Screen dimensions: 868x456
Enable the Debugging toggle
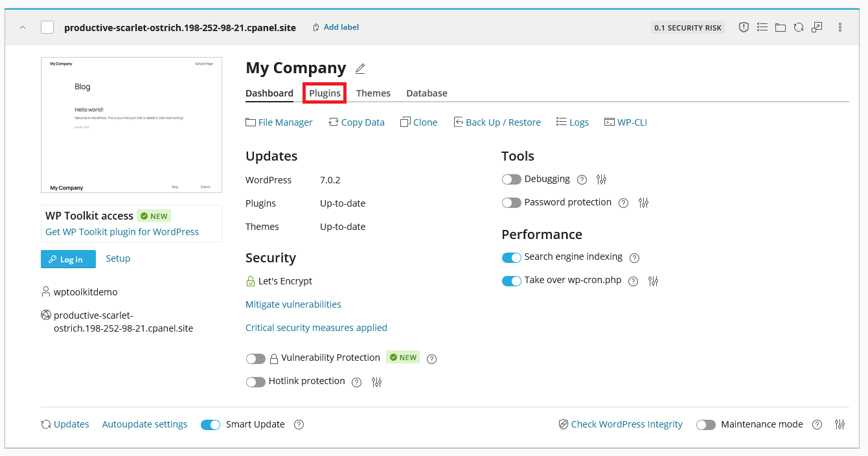coord(512,179)
